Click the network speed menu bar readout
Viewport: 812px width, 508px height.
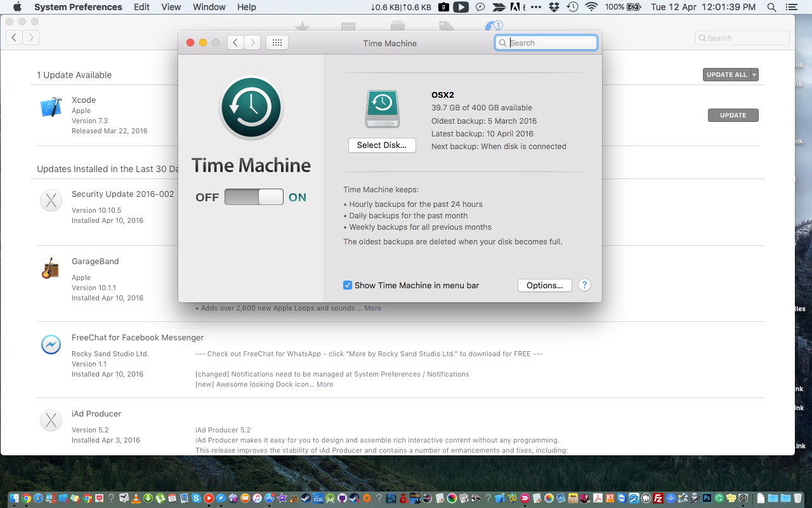(401, 7)
